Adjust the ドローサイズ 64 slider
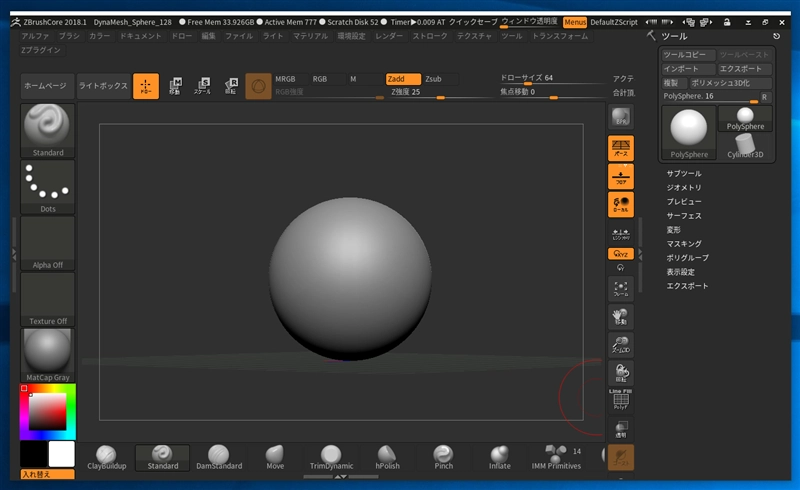 click(552, 79)
